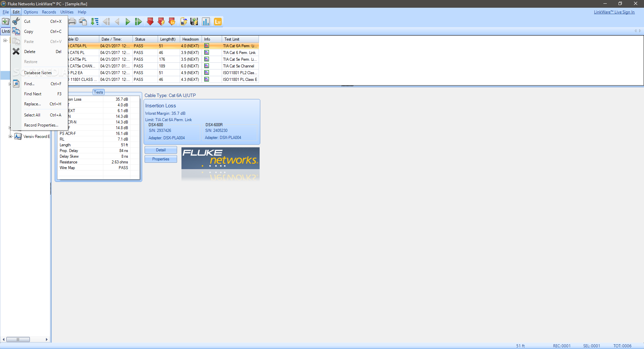
Task: Click the orange LinkWare Live Lw icon
Action: pos(218,22)
